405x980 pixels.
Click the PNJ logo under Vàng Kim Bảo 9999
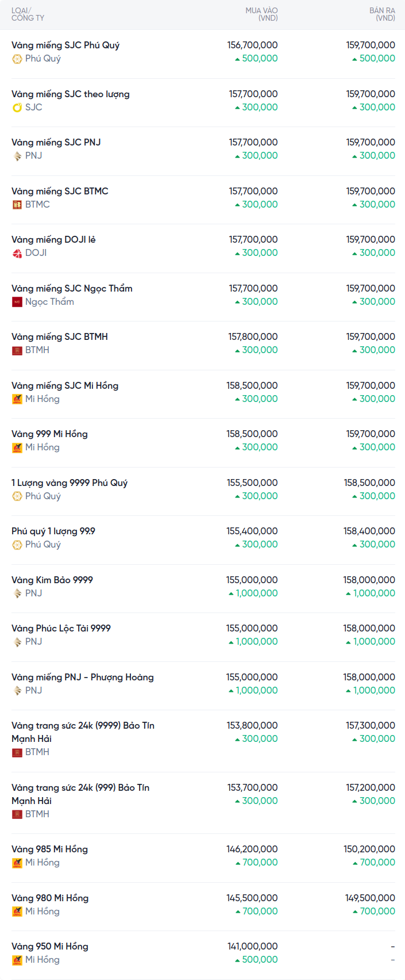tap(17, 594)
